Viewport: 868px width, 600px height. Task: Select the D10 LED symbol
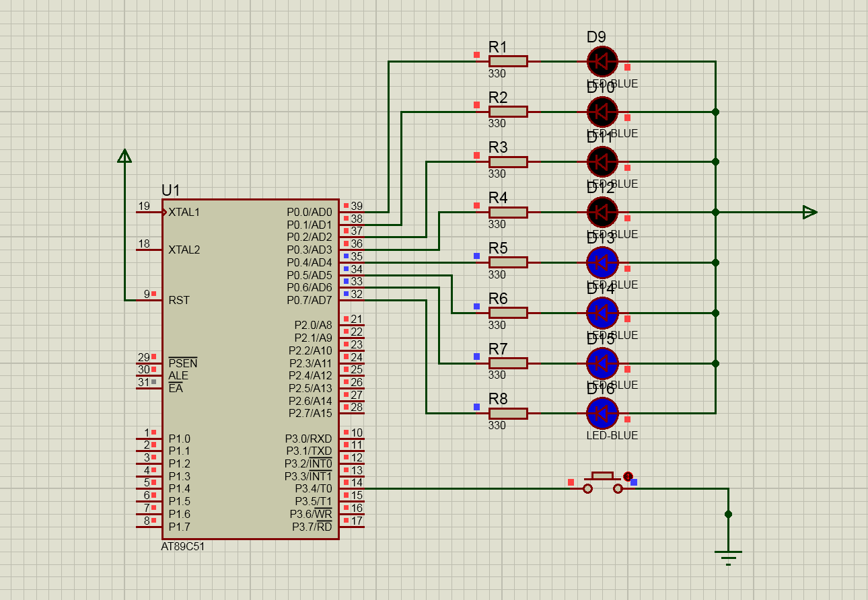click(602, 112)
